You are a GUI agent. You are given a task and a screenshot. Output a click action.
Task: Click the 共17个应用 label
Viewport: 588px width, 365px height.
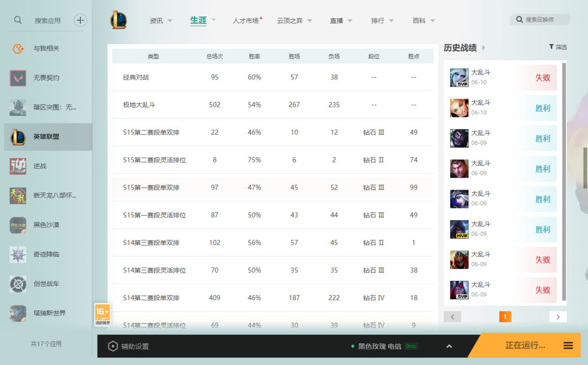[46, 344]
